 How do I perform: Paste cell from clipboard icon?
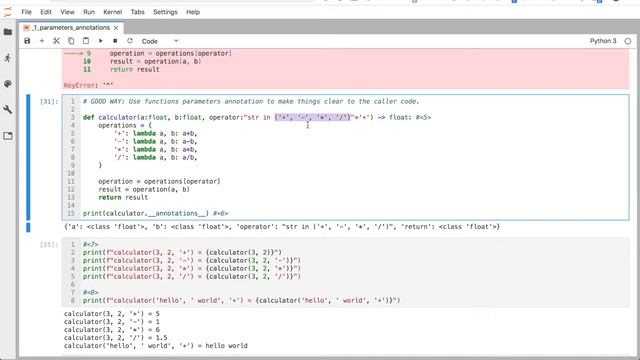point(86,41)
